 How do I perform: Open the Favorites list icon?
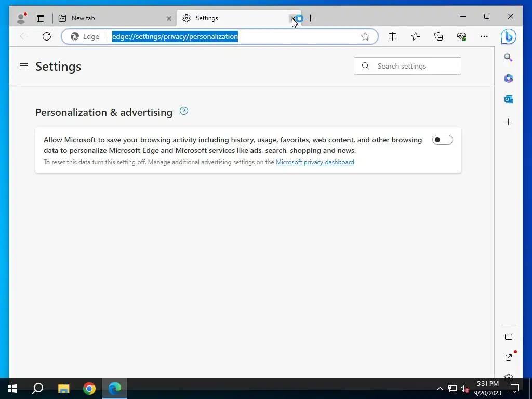point(415,36)
